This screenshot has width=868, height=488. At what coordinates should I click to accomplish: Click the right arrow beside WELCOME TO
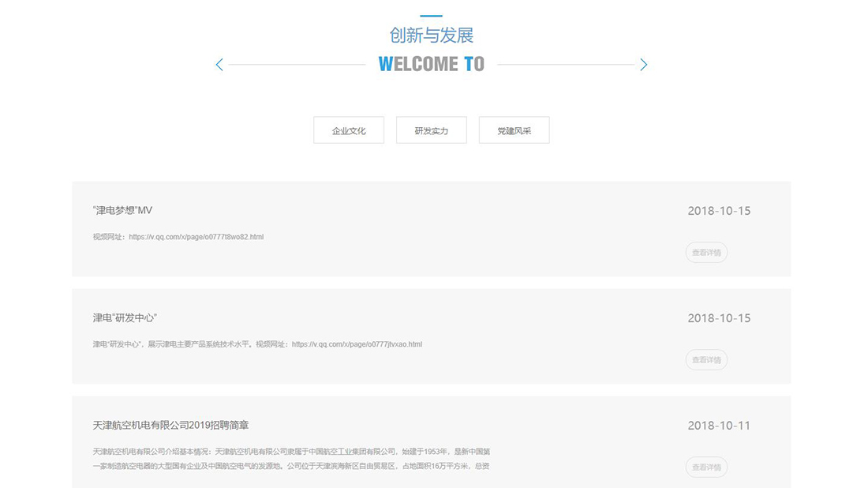[643, 65]
